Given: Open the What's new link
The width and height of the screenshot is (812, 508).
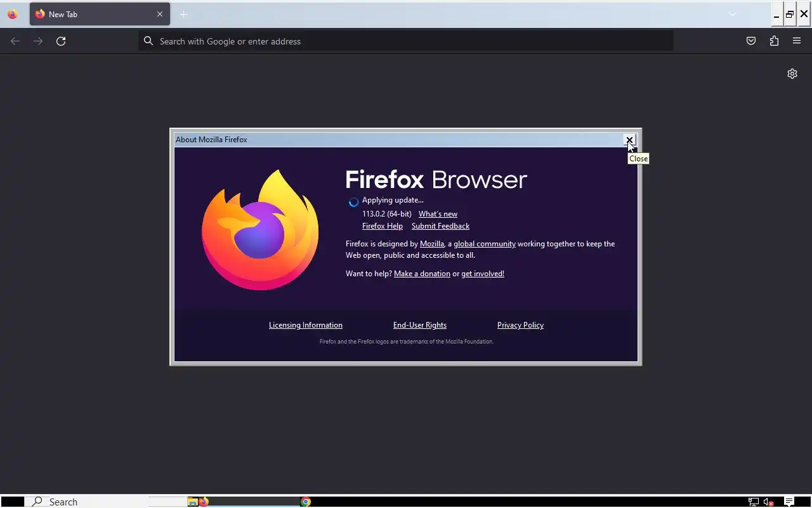Looking at the screenshot, I should (x=438, y=214).
